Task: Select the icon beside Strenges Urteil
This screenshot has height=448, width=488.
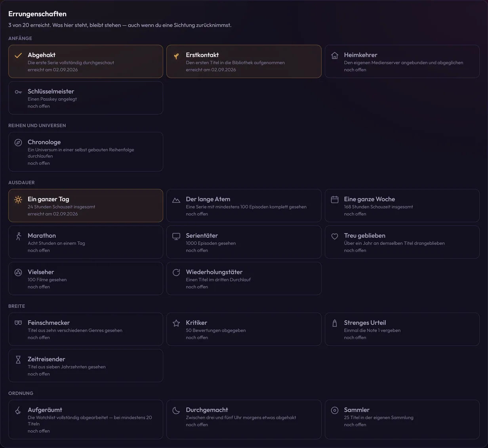Action: pos(335,323)
